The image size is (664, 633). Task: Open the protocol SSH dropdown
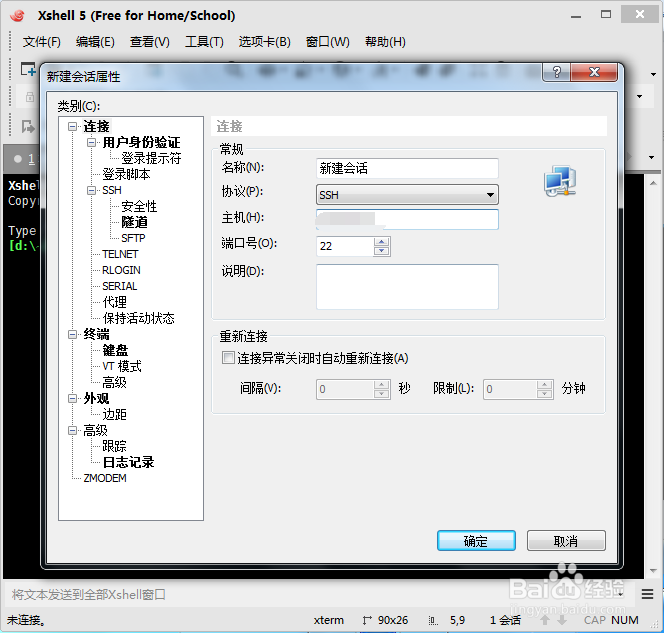pyautogui.click(x=407, y=195)
